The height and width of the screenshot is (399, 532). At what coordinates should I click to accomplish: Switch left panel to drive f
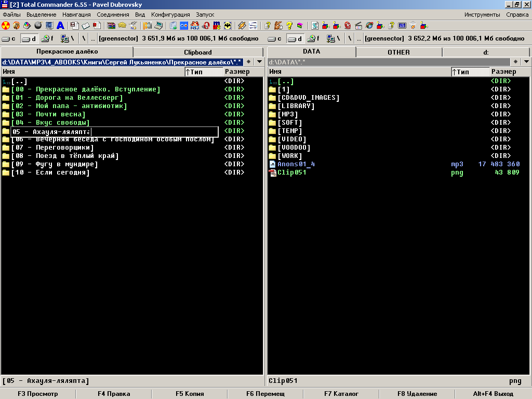pos(47,38)
